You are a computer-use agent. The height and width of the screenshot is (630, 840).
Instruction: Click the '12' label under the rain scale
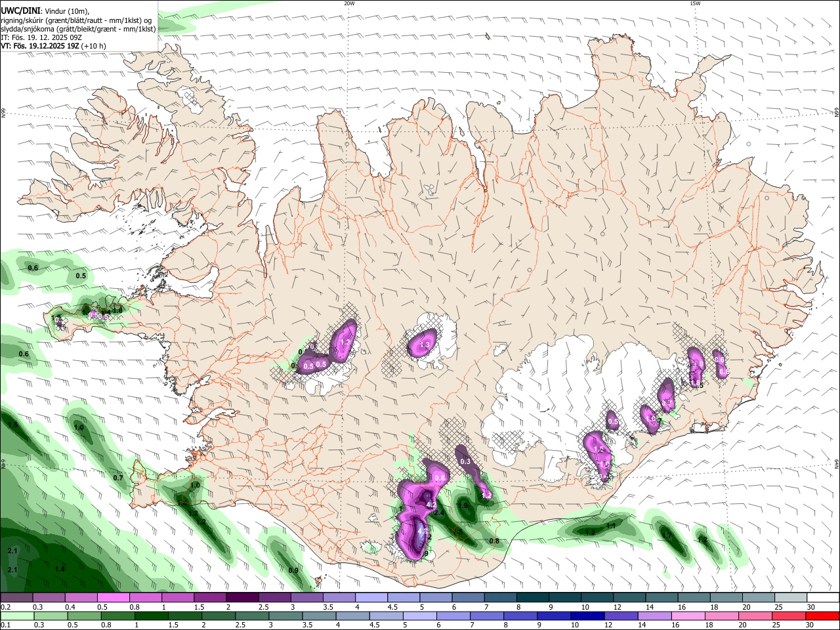608,625
